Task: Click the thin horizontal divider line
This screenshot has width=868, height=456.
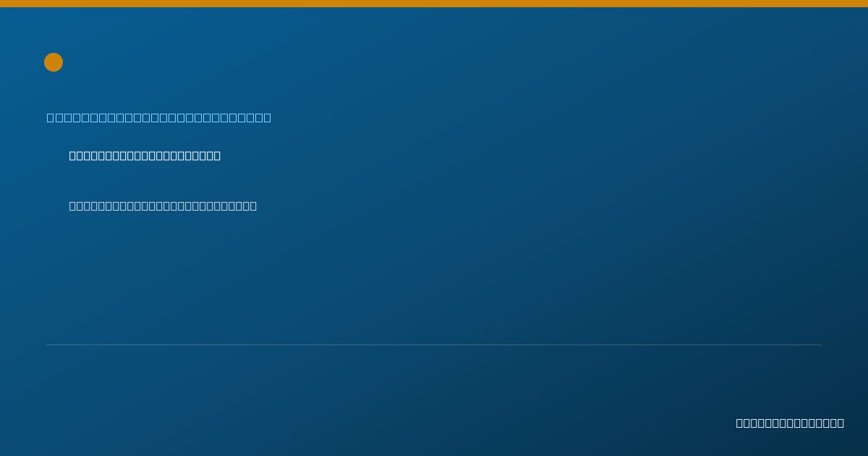Action: [x=434, y=345]
